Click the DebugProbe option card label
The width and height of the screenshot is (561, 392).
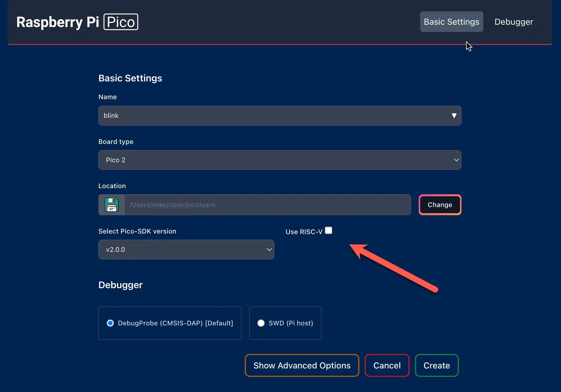(175, 323)
